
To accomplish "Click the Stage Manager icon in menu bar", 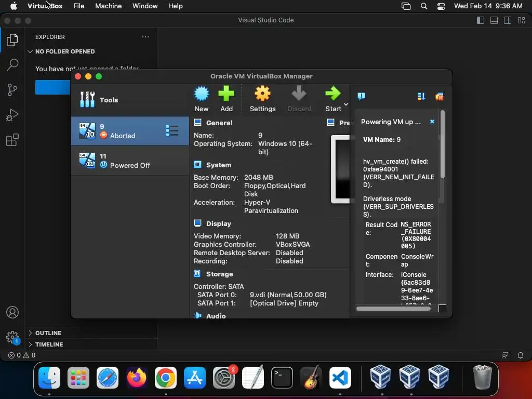I will point(406,6).
